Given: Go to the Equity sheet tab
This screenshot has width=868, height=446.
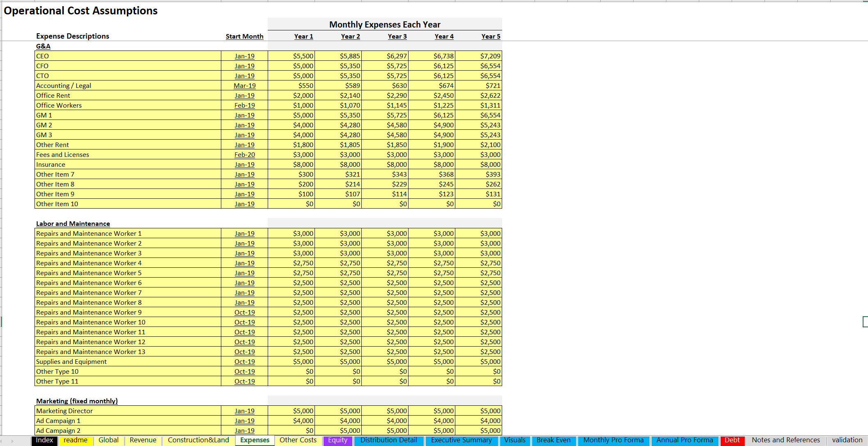Looking at the screenshot, I should coord(338,440).
